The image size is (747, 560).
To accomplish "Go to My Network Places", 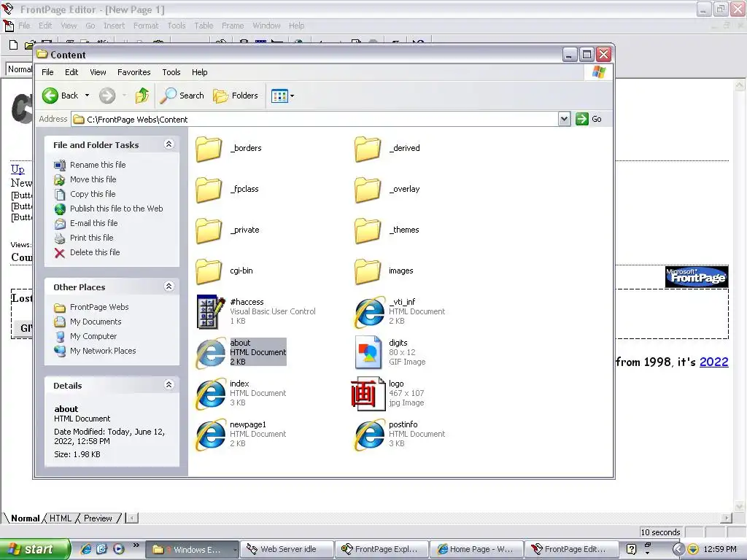I will (x=102, y=351).
